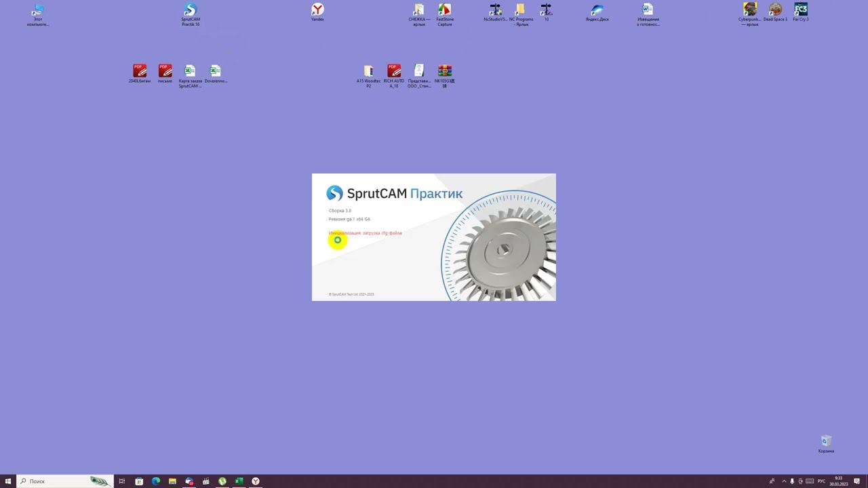868x488 pixels.
Task: Select the Cyberpunk shortcut icon
Action: pos(750,14)
